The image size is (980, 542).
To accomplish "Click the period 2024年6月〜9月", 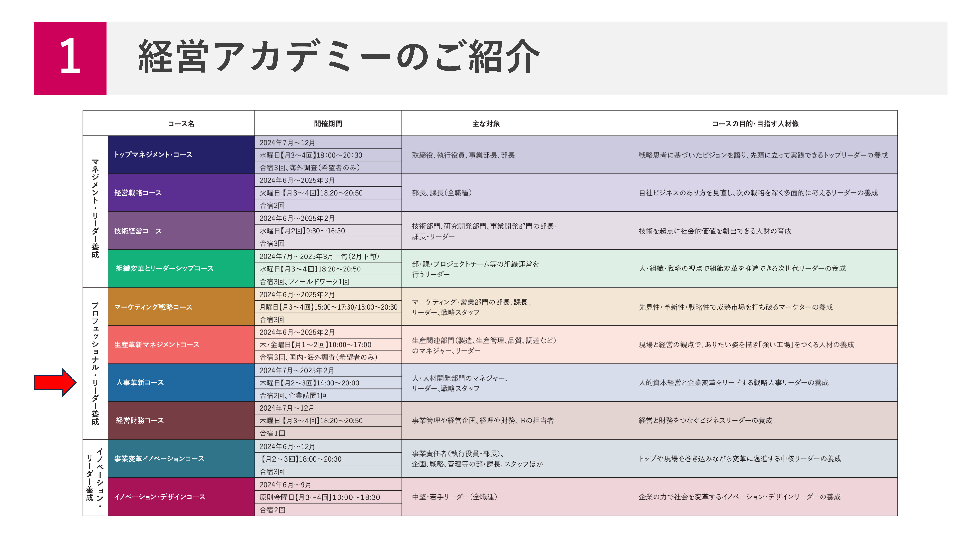I will [285, 485].
